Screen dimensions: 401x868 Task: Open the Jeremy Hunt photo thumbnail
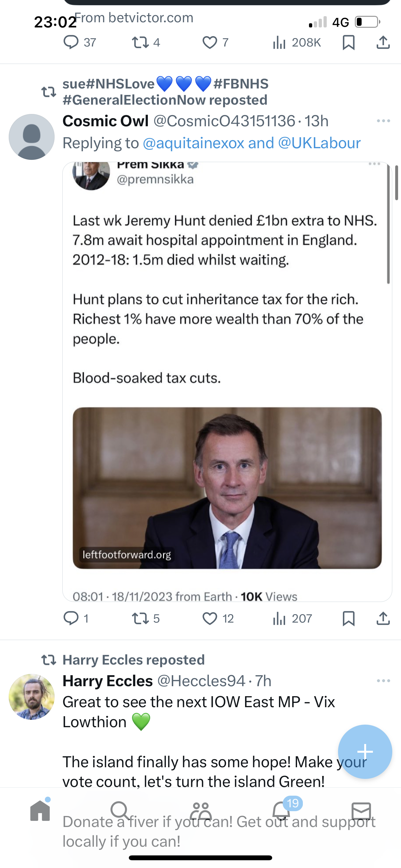pyautogui.click(x=227, y=488)
